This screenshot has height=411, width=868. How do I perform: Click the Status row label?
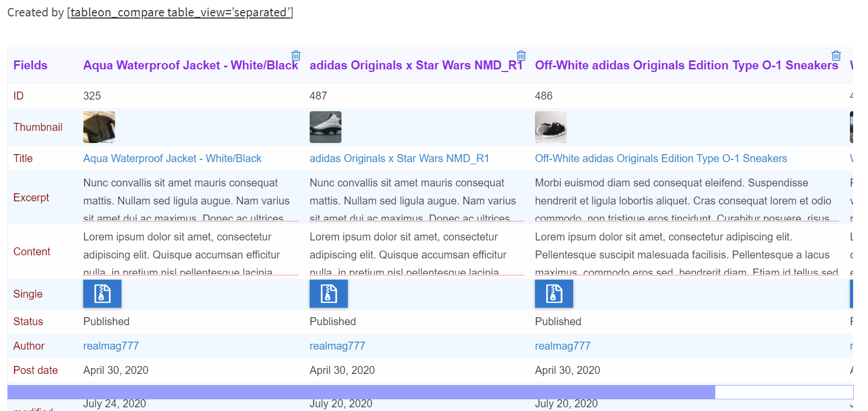click(x=28, y=321)
